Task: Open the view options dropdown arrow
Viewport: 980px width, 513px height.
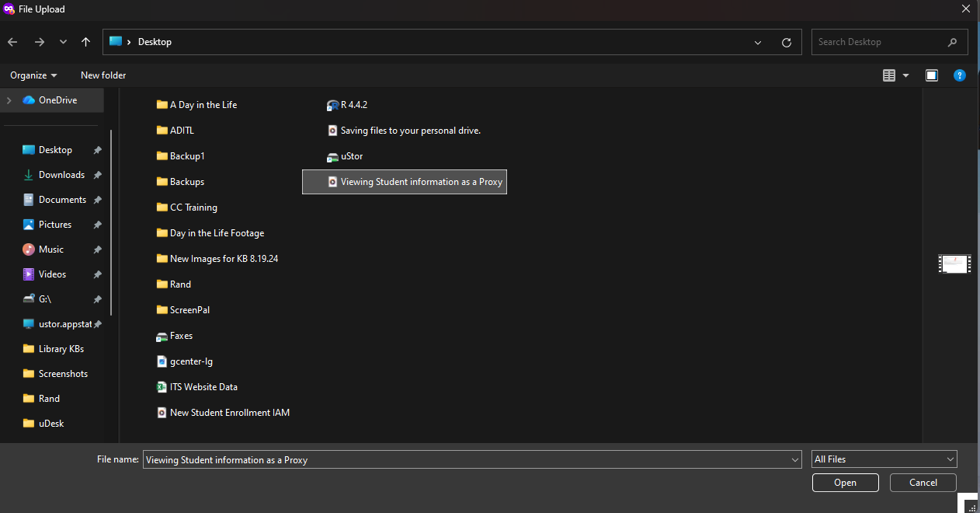Action: (906, 75)
